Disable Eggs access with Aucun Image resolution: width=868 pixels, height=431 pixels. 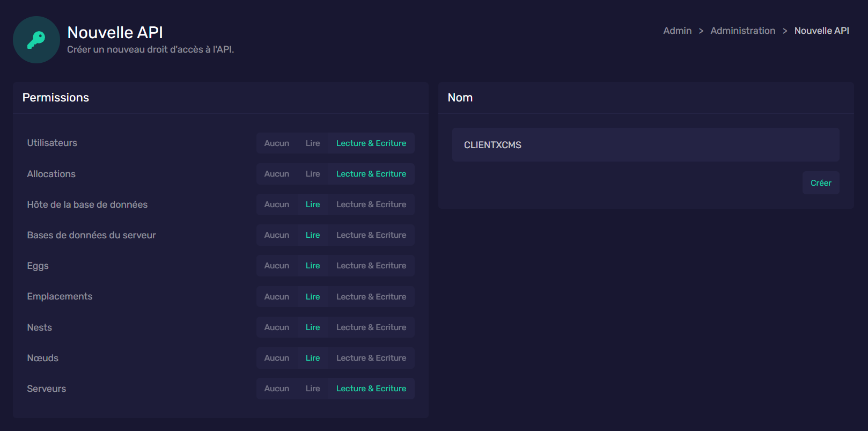pyautogui.click(x=276, y=266)
